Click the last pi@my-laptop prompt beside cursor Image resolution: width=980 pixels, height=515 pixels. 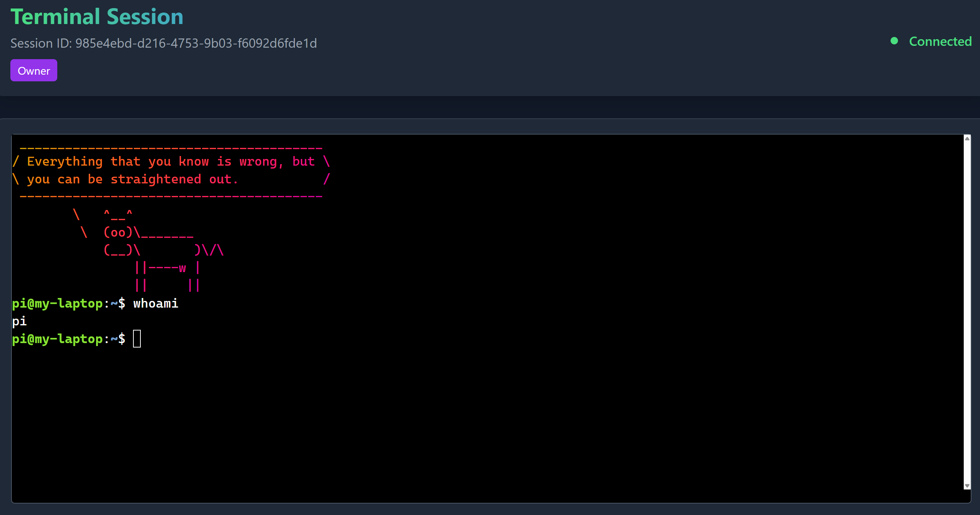coord(68,339)
